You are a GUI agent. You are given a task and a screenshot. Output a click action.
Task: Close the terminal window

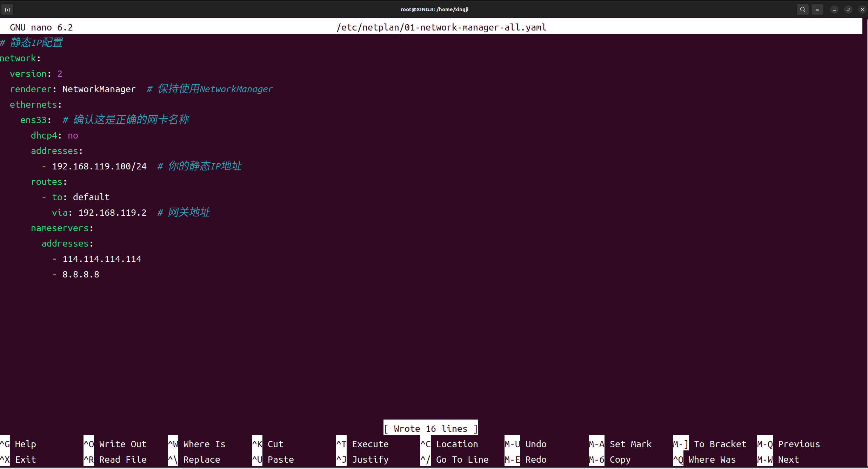(x=862, y=9)
